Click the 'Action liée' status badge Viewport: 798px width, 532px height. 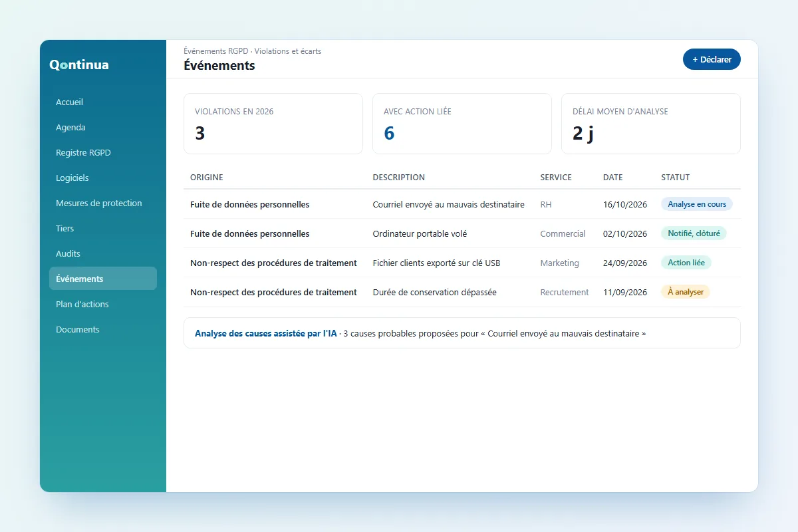click(x=686, y=263)
